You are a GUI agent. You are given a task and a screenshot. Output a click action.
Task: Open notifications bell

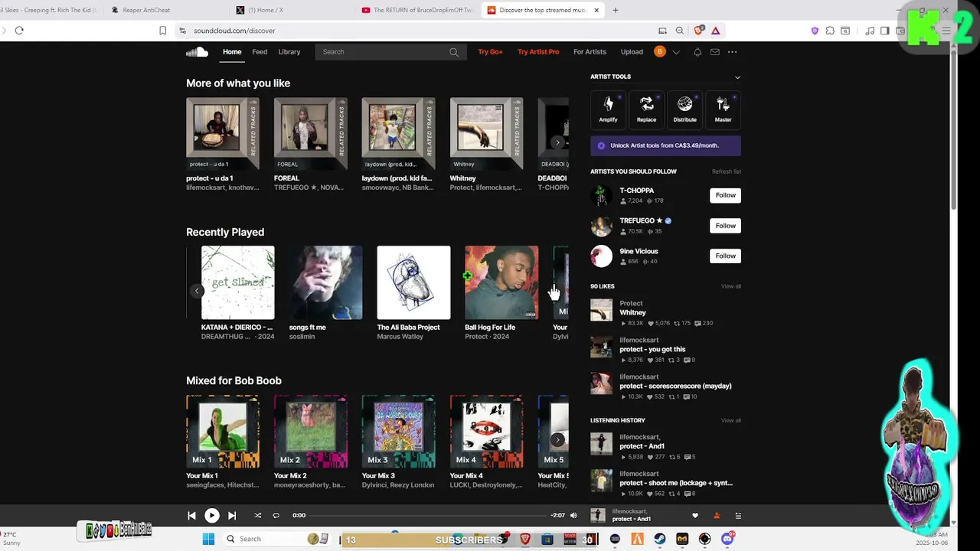[x=697, y=52]
